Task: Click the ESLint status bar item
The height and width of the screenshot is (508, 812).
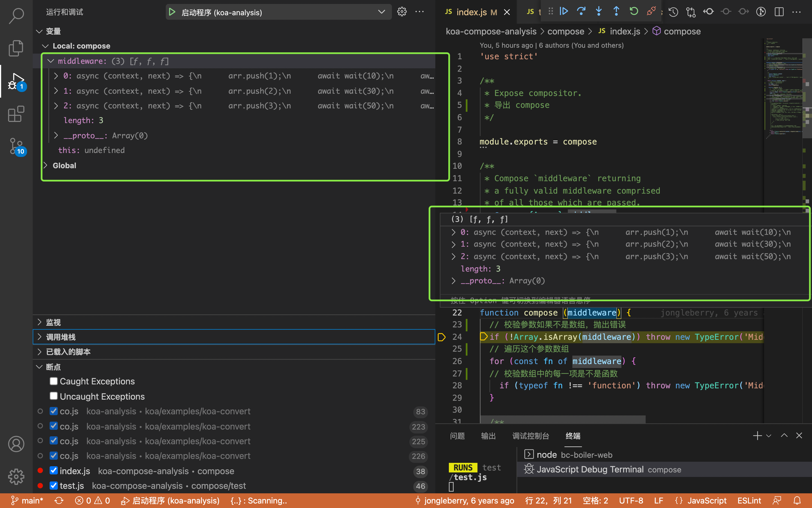Action: tap(749, 501)
